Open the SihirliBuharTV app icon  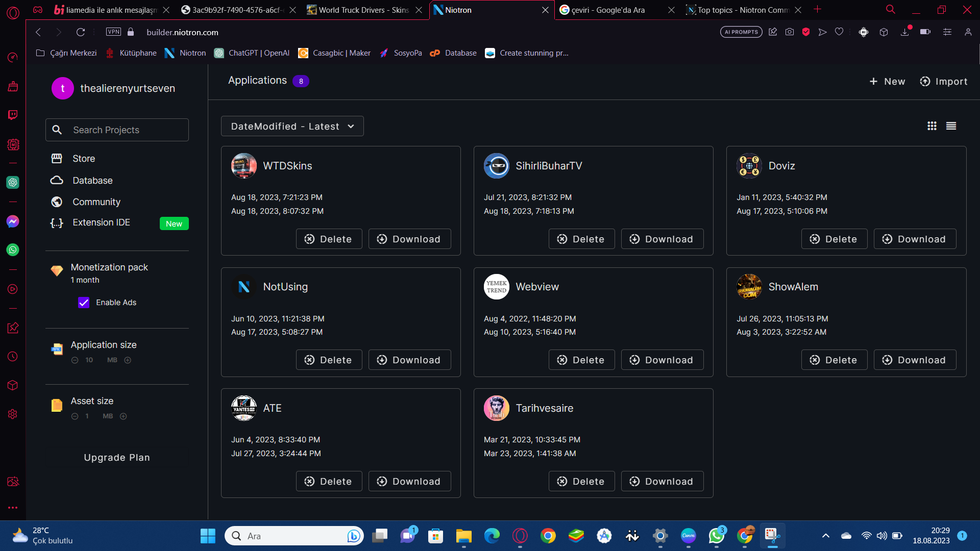497,166
